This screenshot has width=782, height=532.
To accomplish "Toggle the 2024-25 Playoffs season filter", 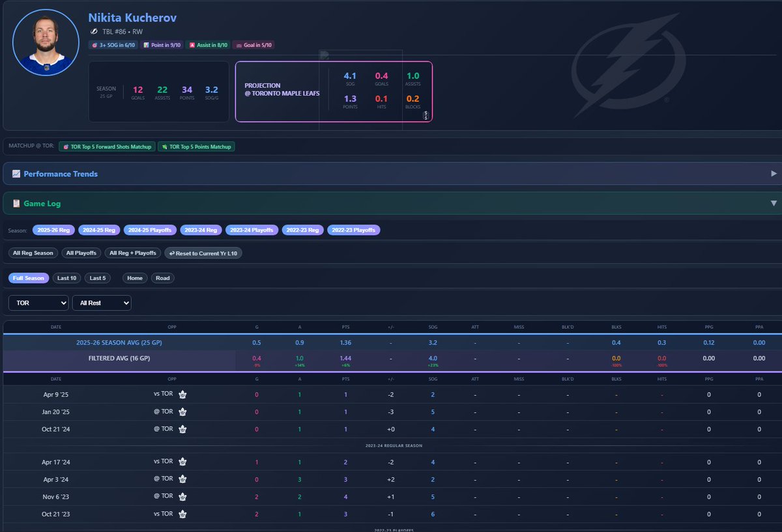I will point(150,230).
